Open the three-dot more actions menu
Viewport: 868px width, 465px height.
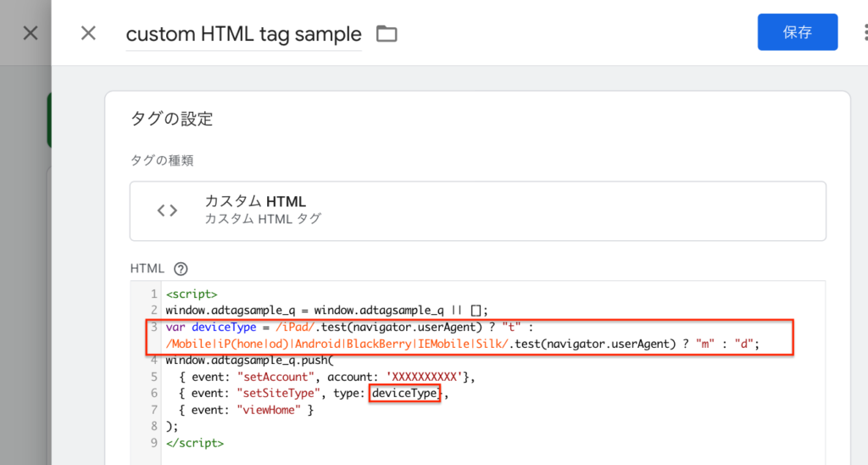(x=865, y=32)
